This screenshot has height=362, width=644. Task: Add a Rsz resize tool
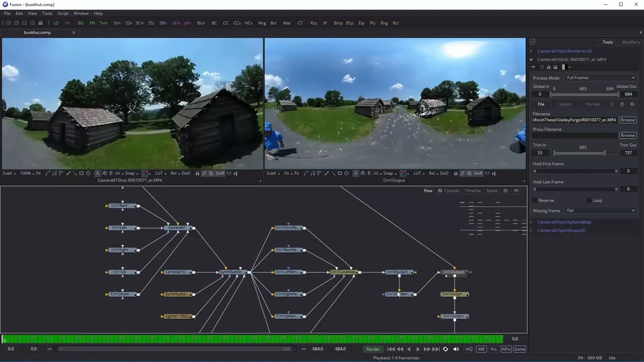click(x=313, y=23)
